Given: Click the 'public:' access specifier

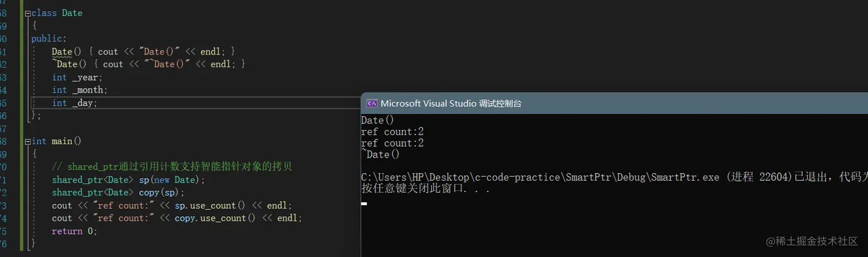Looking at the screenshot, I should tap(49, 39).
